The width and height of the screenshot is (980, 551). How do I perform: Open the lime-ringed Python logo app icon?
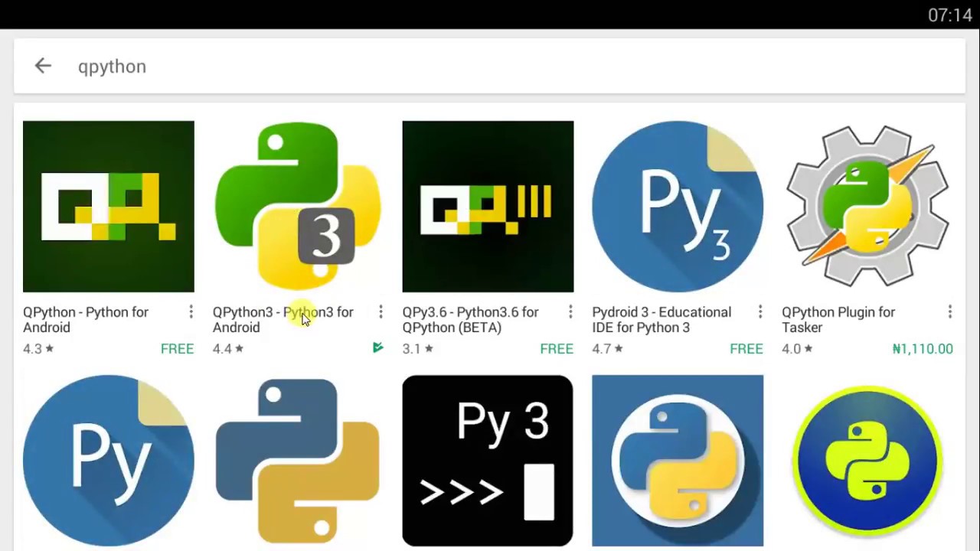pyautogui.click(x=867, y=461)
